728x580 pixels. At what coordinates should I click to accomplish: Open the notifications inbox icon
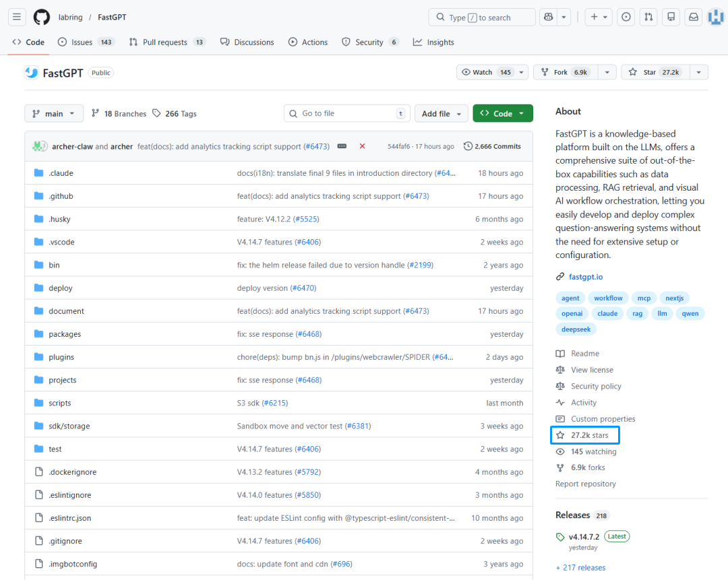(692, 17)
